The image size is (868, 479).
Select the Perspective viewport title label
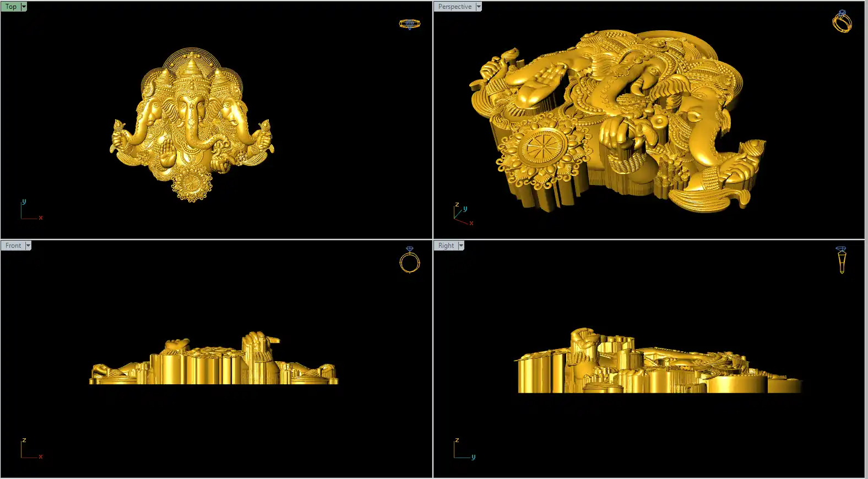tap(454, 7)
